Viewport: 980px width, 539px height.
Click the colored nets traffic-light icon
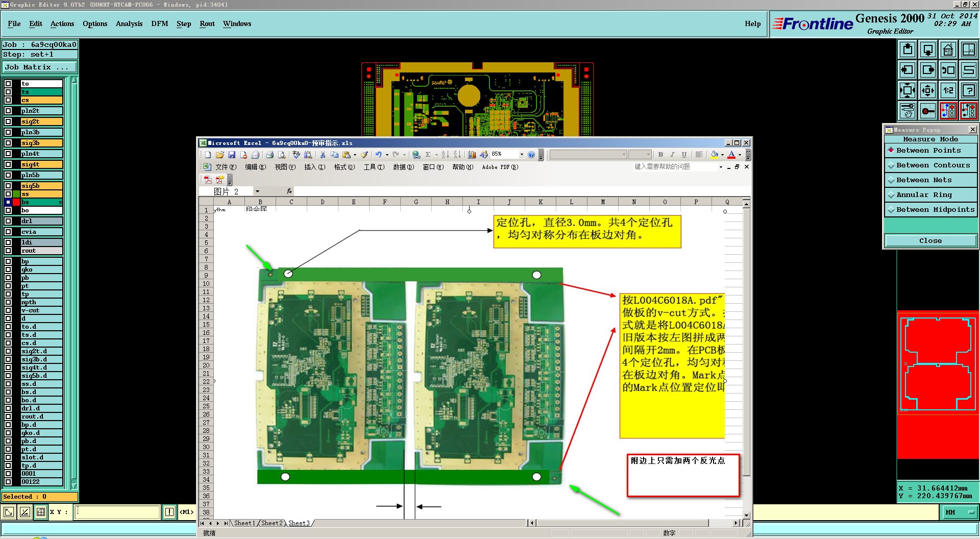coord(948,111)
